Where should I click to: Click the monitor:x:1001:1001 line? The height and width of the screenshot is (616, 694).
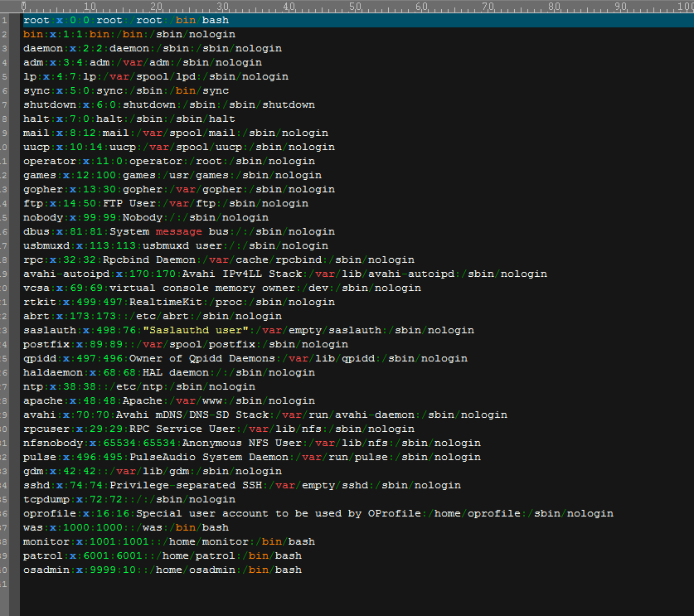(169, 542)
